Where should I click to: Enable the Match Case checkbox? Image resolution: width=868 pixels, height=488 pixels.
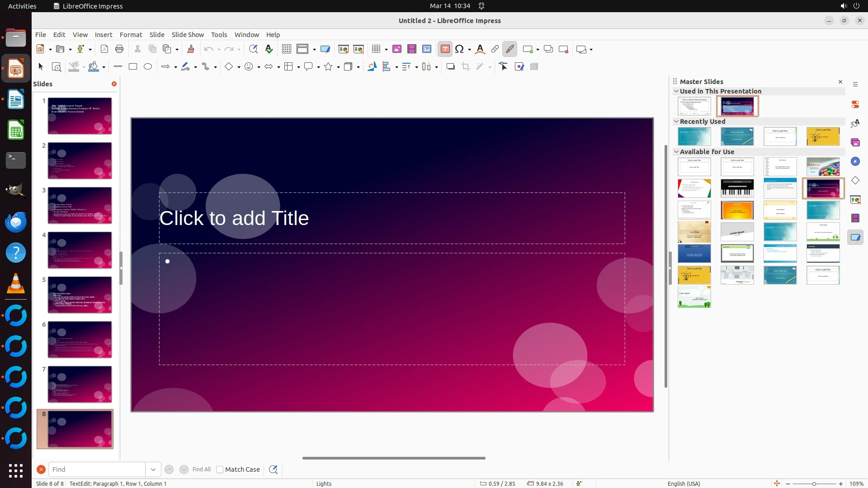click(x=220, y=469)
